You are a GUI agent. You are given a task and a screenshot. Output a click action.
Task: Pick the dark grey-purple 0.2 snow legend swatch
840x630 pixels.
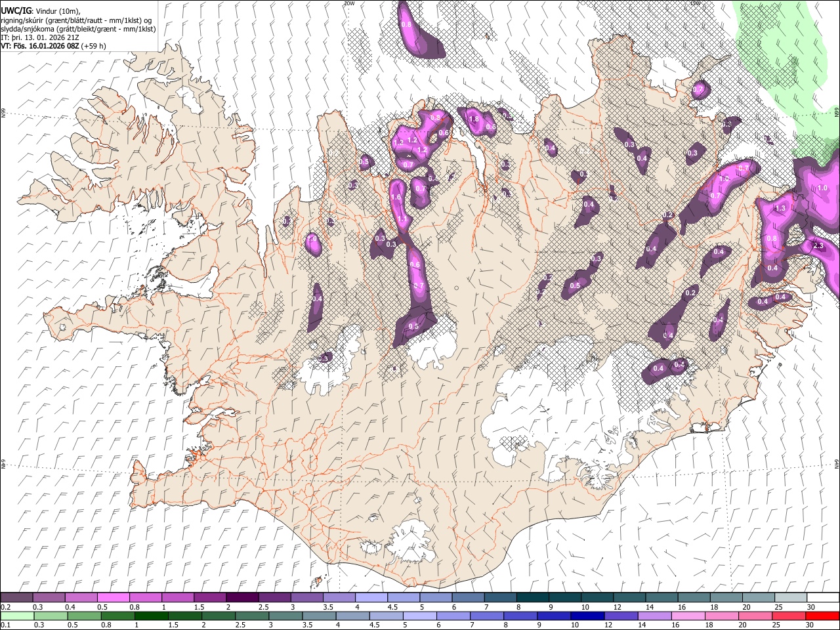(x=16, y=597)
